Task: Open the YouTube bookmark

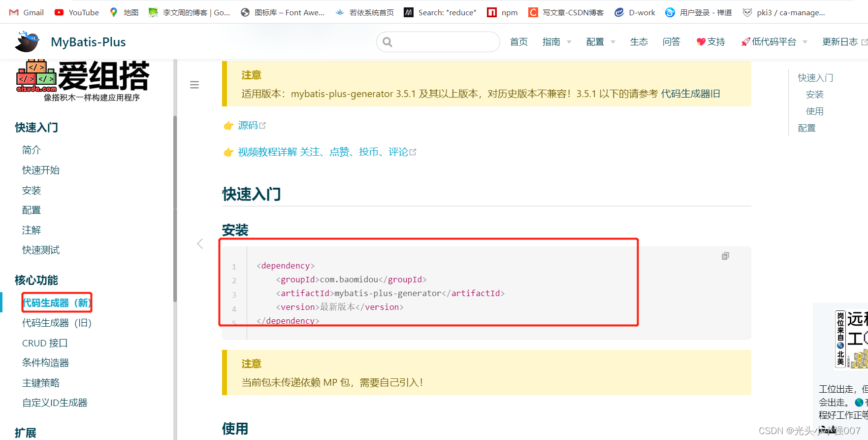Action: [x=77, y=12]
